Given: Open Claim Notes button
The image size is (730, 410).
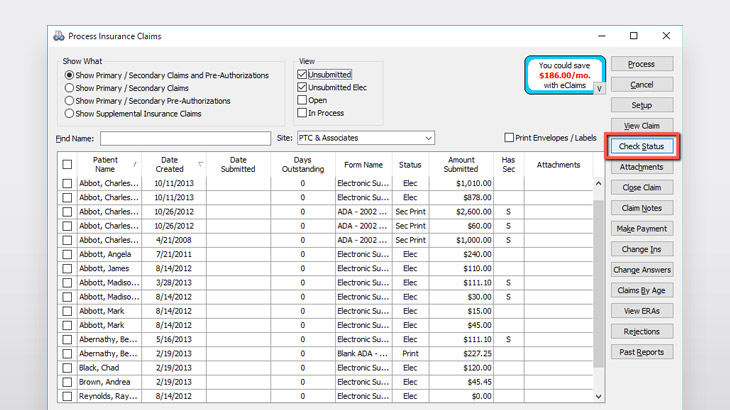Looking at the screenshot, I should pyautogui.click(x=642, y=208).
